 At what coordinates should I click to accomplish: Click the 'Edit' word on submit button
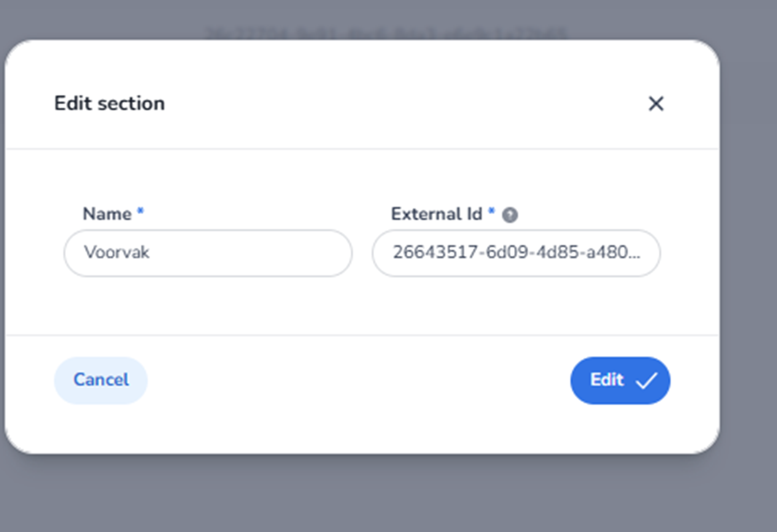click(x=607, y=380)
